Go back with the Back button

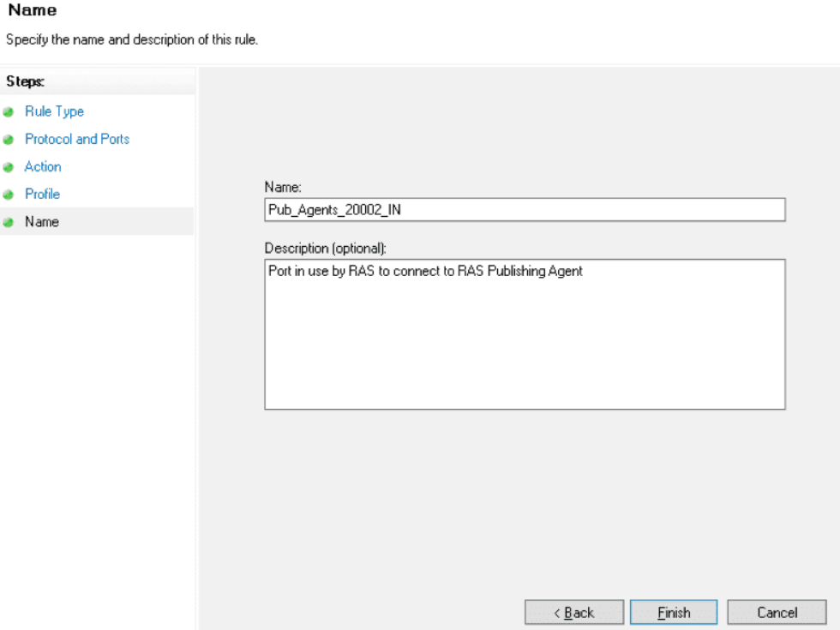(x=573, y=612)
